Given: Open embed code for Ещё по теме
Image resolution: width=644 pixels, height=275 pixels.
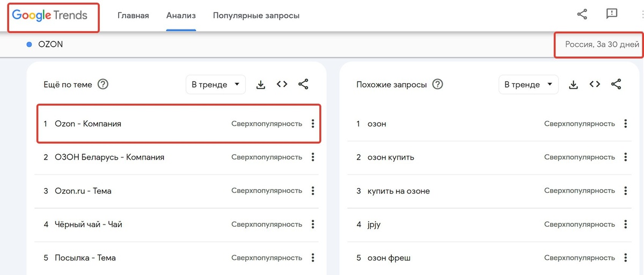Looking at the screenshot, I should click(x=282, y=84).
